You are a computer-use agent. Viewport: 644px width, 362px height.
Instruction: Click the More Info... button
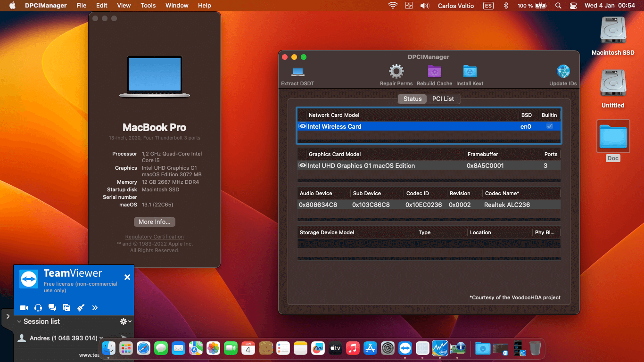tap(155, 222)
